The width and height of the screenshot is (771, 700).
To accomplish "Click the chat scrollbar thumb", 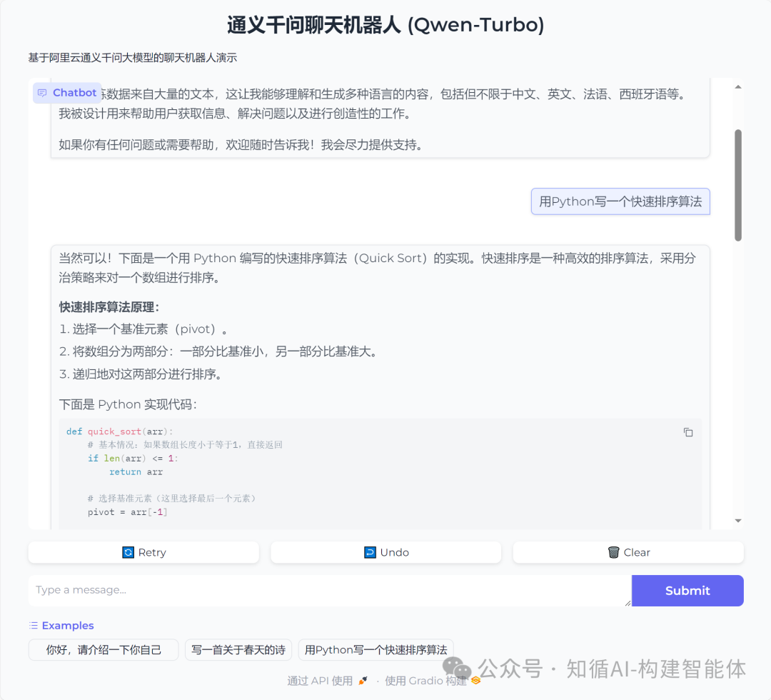I will (x=738, y=185).
